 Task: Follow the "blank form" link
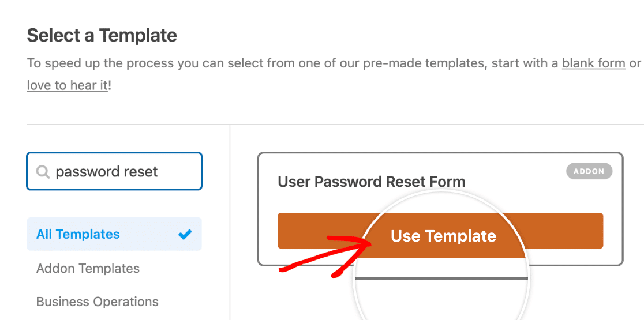click(593, 63)
